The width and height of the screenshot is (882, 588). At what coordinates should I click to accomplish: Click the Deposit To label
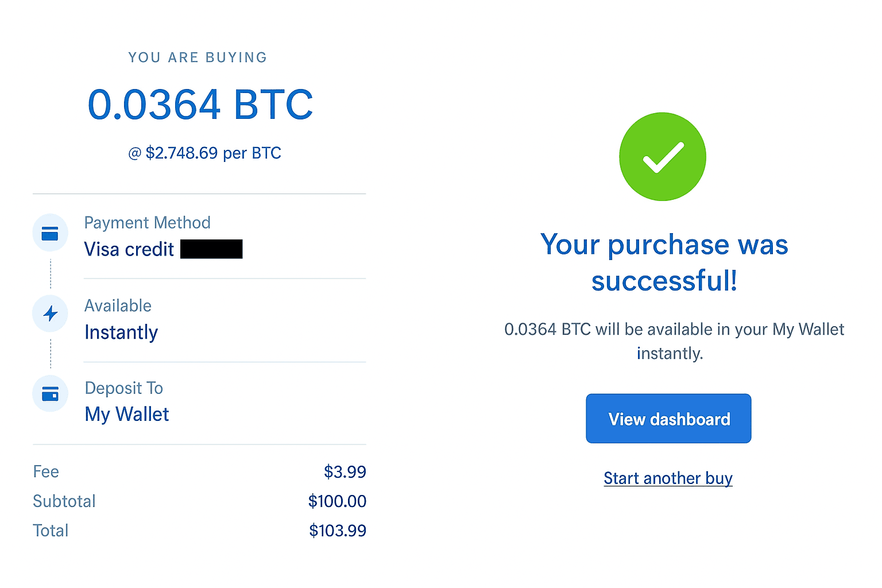[124, 389]
